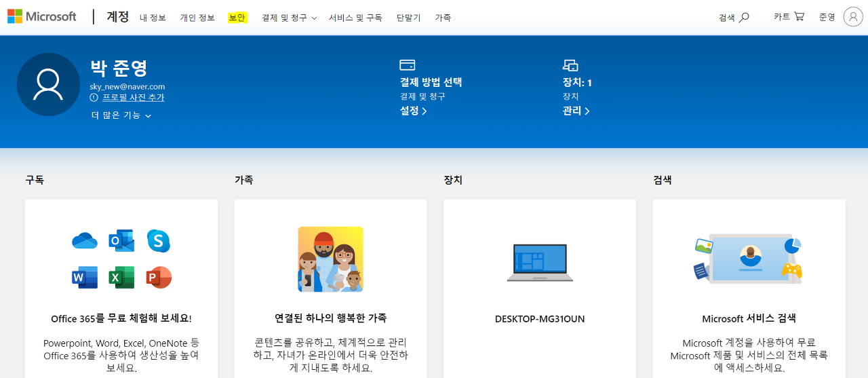Open the shopping cart icon

pyautogui.click(x=799, y=17)
